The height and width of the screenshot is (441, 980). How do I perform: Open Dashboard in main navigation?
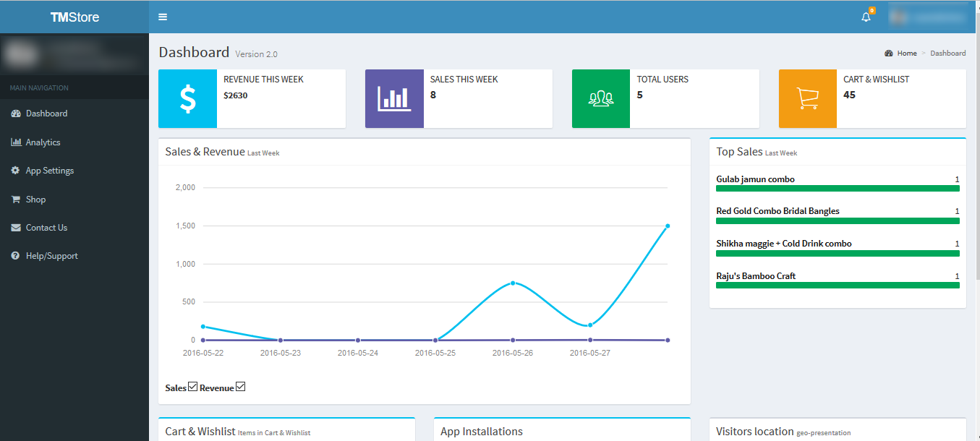74,114
